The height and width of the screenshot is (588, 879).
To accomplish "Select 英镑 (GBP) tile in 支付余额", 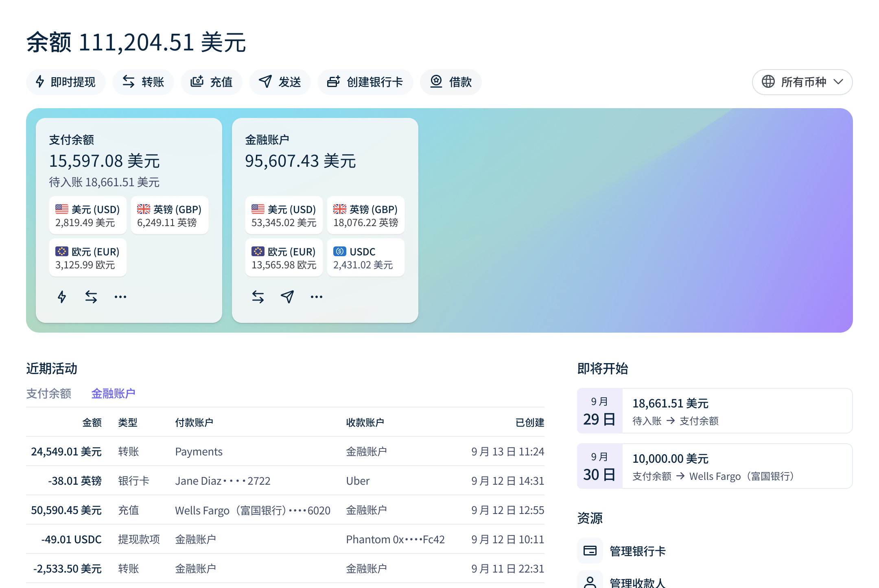I will pyautogui.click(x=169, y=216).
